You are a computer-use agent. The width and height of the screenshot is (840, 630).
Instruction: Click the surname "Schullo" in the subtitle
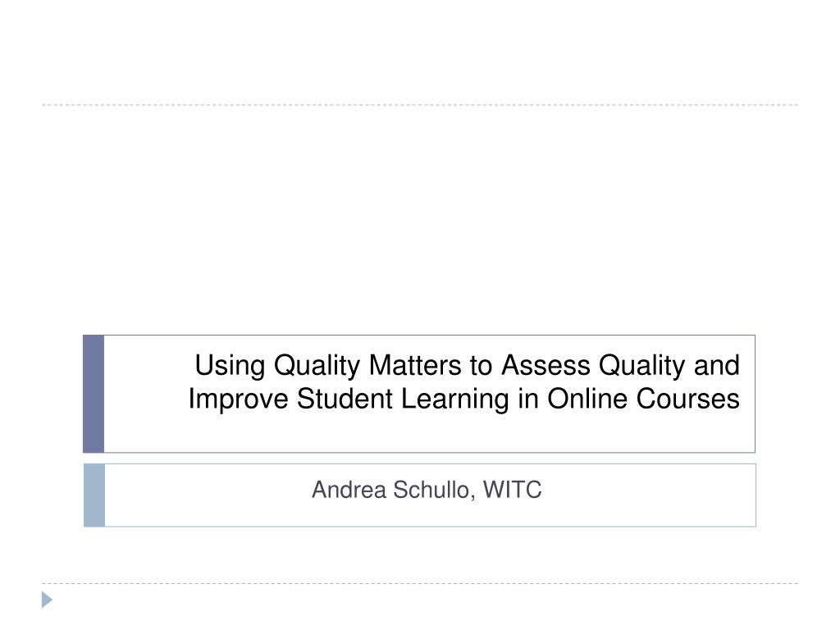click(434, 491)
